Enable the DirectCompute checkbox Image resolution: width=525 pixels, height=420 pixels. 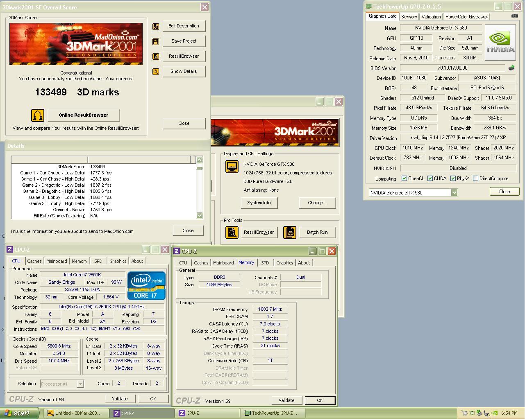coord(475,178)
